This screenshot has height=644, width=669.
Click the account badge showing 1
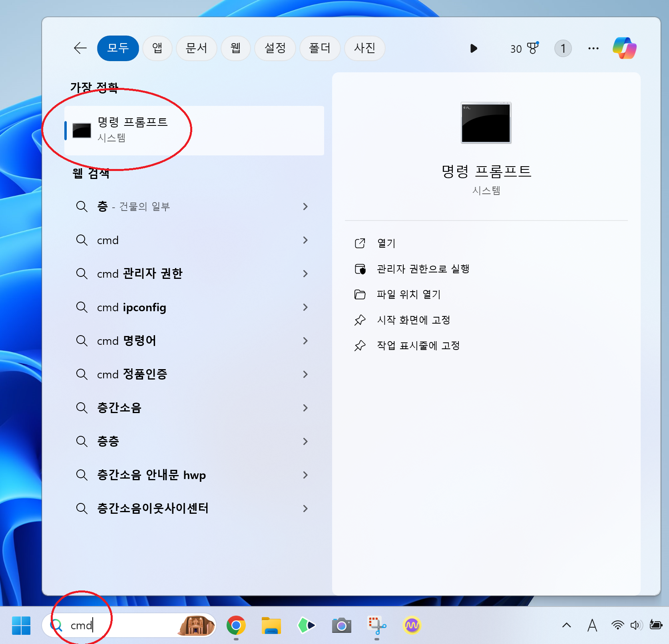[563, 48]
